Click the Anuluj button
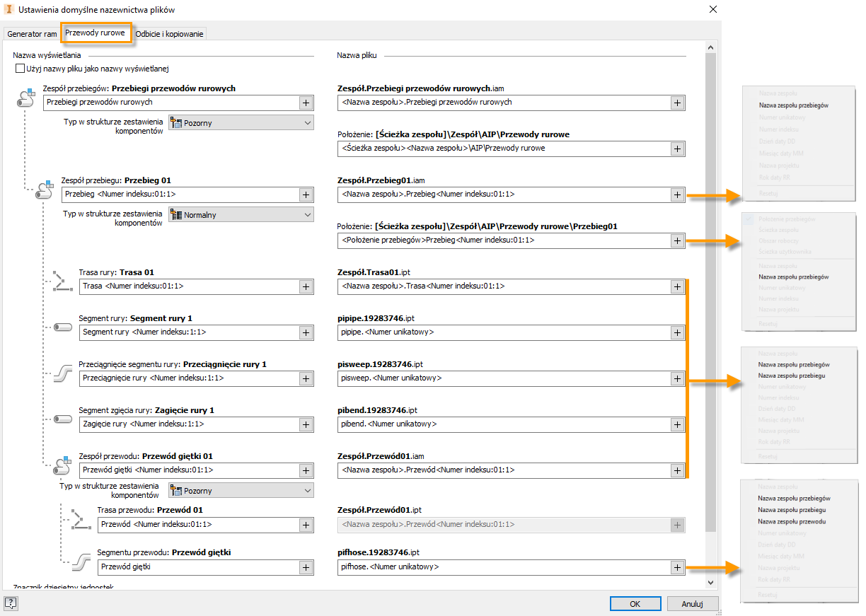866x616 pixels. [x=693, y=604]
